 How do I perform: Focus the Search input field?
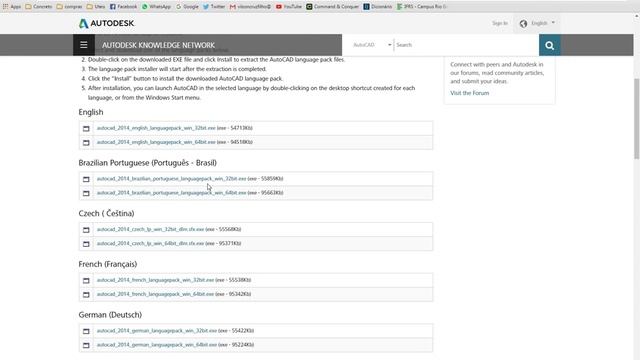466,45
